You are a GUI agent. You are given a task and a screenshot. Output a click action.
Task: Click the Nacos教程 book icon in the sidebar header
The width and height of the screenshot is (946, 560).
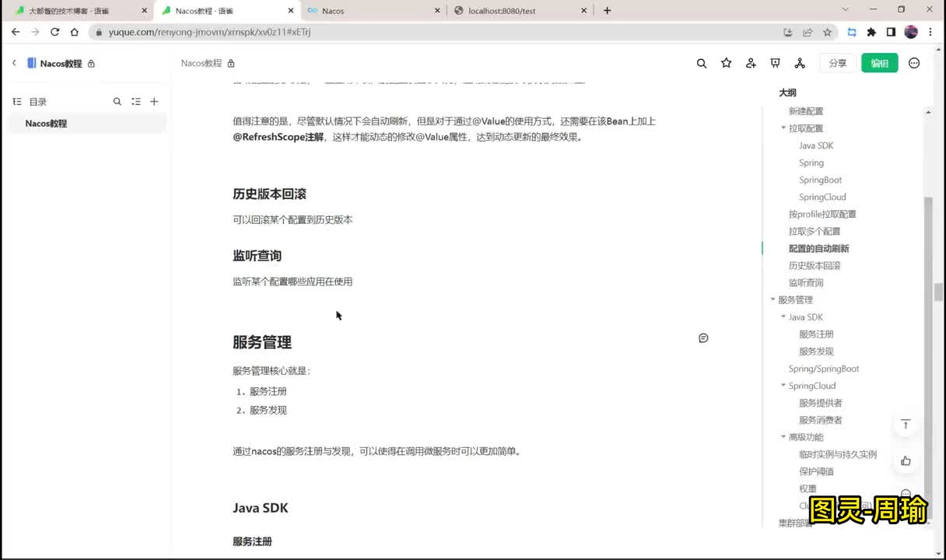tap(32, 63)
